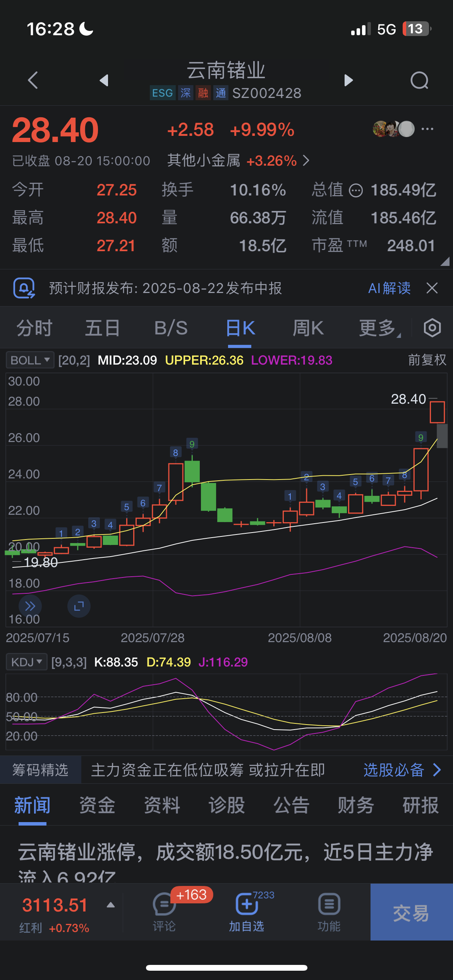Open the 筹码精选 label
Viewport: 453px width, 980px height.
click(x=40, y=770)
